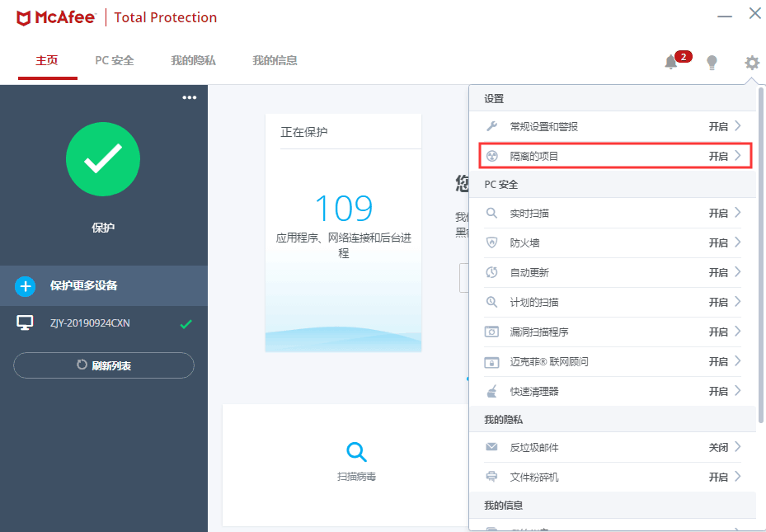Image resolution: width=766 pixels, height=532 pixels.
Task: Click the 正在保护 card title
Action: pos(304,132)
